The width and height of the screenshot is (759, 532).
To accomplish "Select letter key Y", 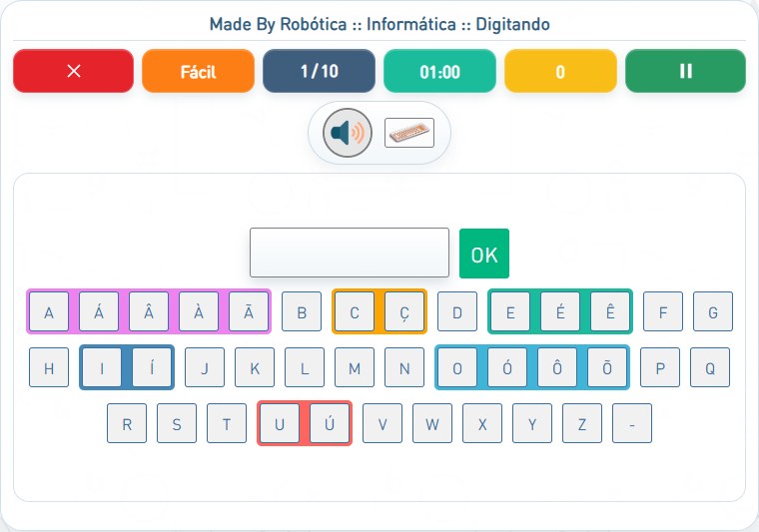I will click(532, 423).
